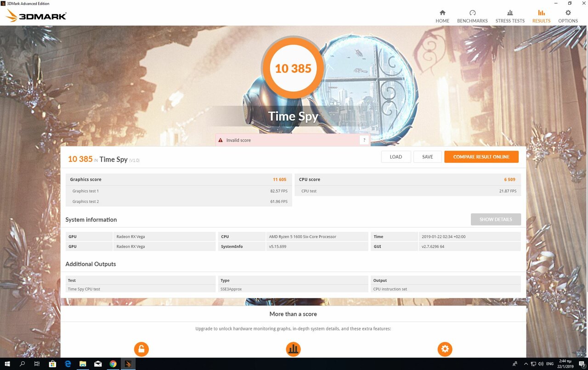Show hidden system tray icons
588x370 pixels.
tap(526, 364)
